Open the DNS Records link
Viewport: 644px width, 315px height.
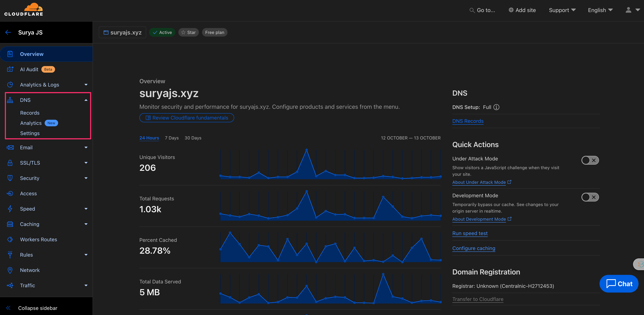468,121
